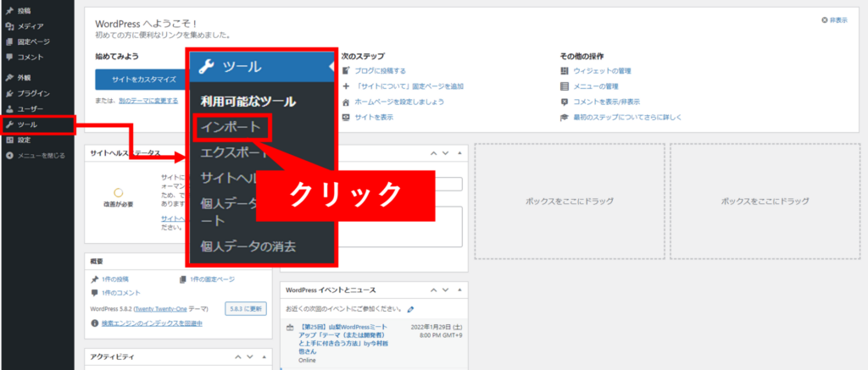Click the multi-line content text area
The width and height of the screenshot is (868, 370).
(x=398, y=227)
